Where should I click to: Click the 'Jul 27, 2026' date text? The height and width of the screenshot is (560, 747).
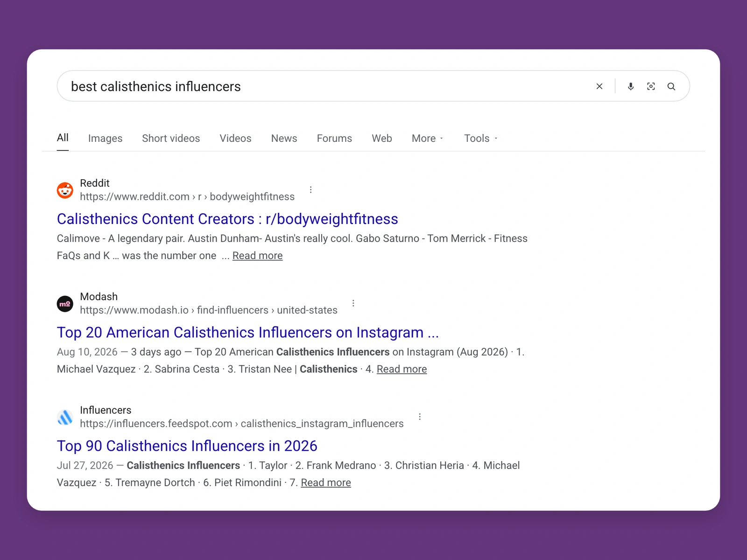85,465
